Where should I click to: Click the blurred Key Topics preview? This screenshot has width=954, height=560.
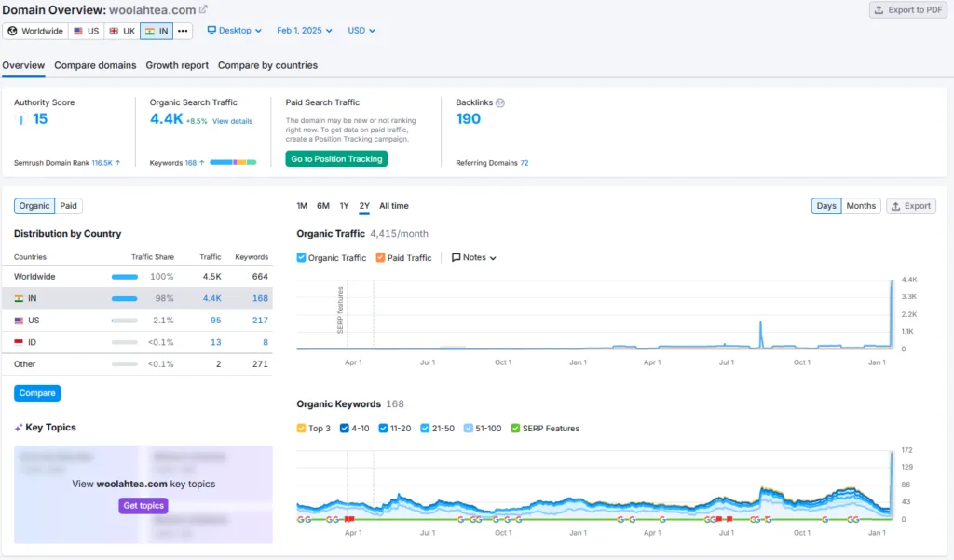click(143, 495)
